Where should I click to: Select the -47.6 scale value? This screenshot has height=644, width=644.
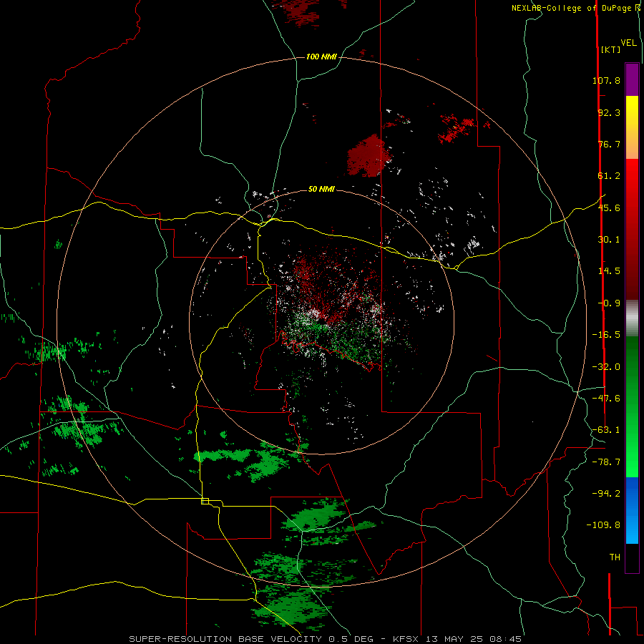[x=606, y=399]
